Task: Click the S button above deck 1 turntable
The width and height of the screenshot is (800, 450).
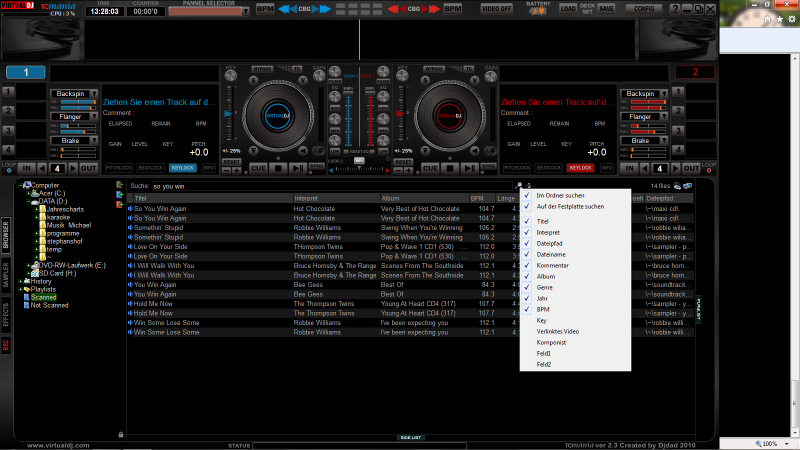Action: coord(254,80)
